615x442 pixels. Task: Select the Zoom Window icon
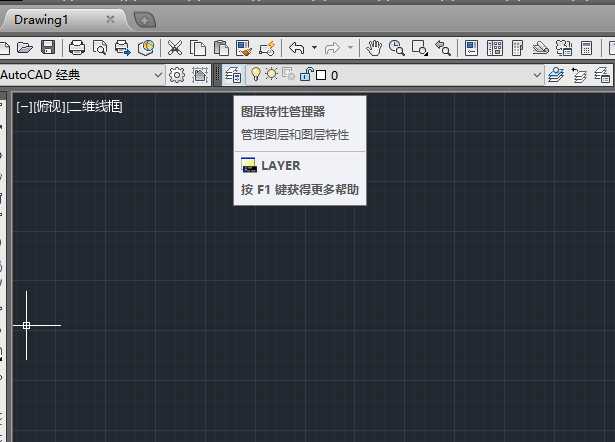pyautogui.click(x=420, y=48)
